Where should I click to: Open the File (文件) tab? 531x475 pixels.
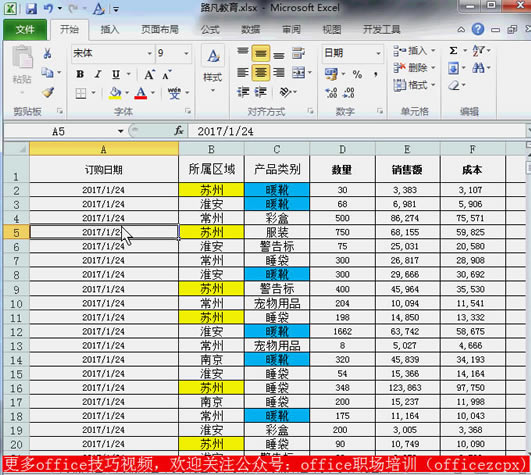[x=25, y=30]
